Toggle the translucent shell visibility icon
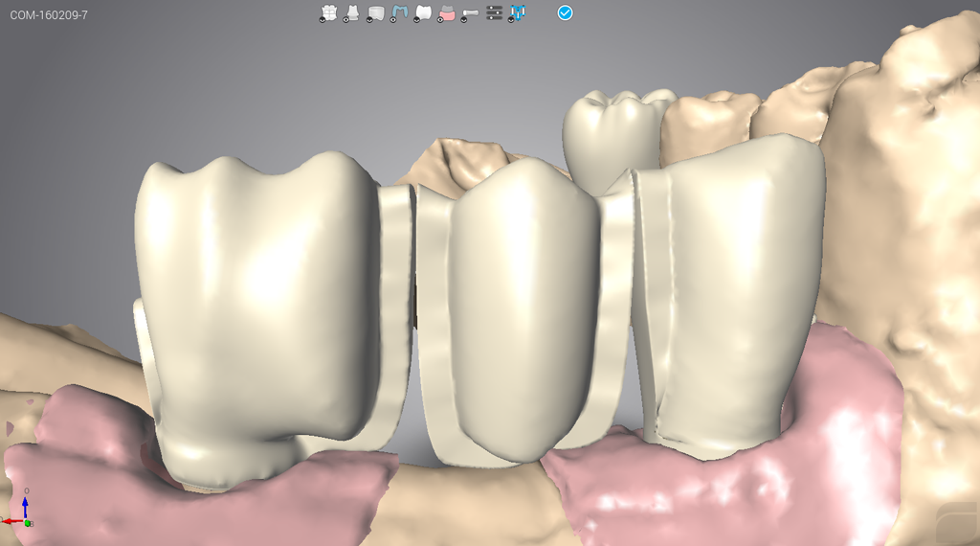The width and height of the screenshot is (980, 546). tap(375, 13)
